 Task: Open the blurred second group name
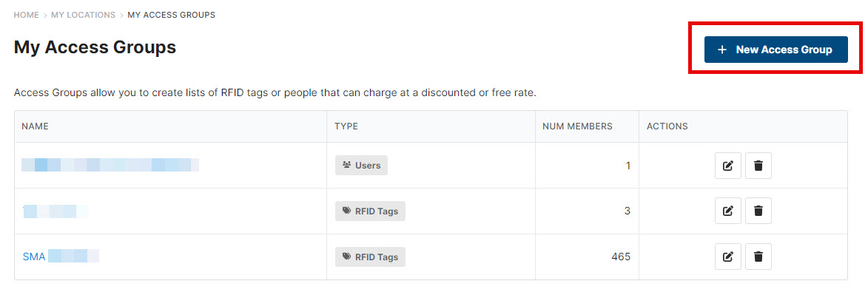pyautogui.click(x=55, y=211)
